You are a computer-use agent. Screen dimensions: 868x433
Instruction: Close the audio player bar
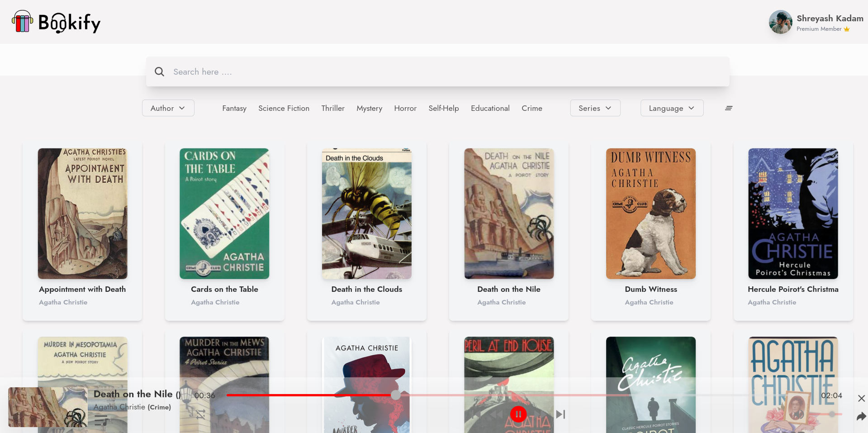(x=861, y=398)
